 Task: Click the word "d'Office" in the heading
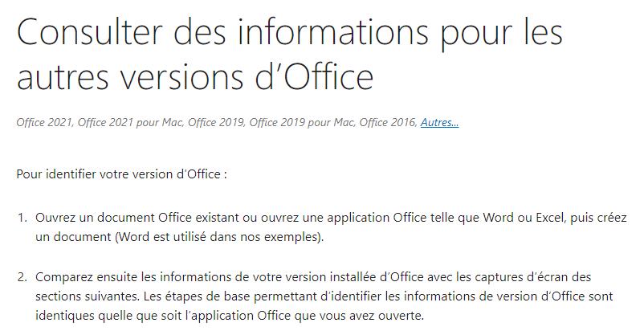314,76
